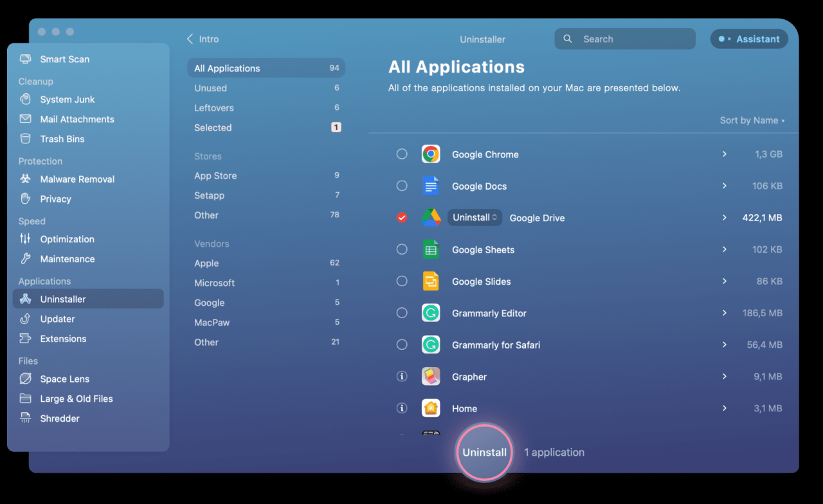
Task: Open the Space Lens icon
Action: [x=26, y=379]
